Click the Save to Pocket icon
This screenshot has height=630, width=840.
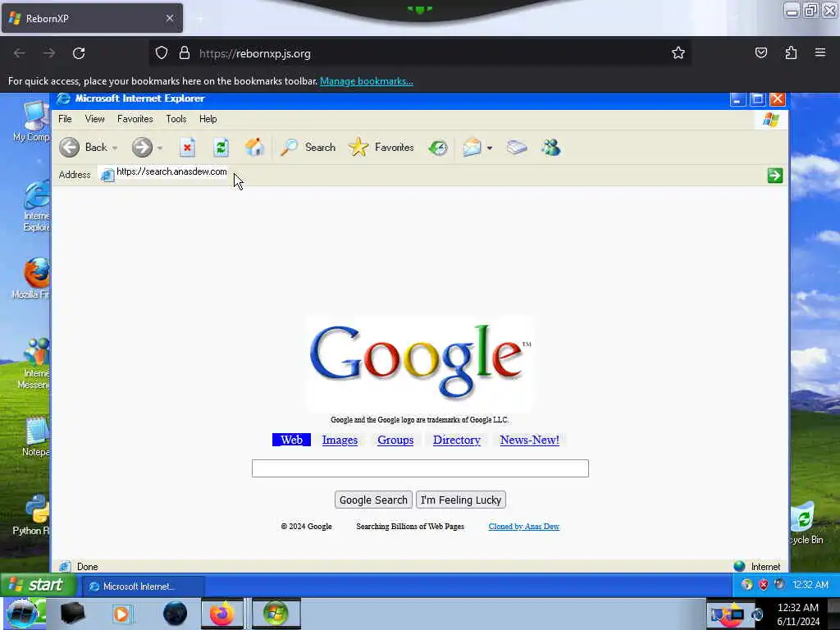pos(760,52)
